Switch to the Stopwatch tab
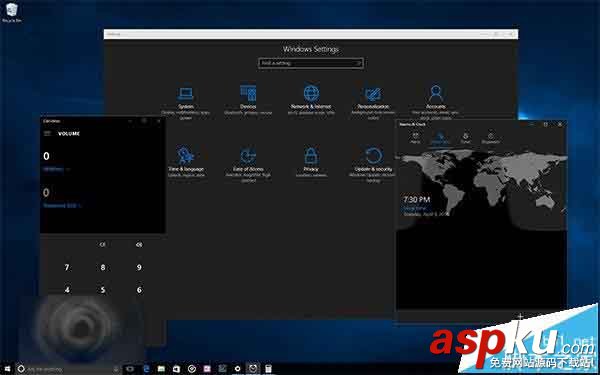Image resolution: width=600 pixels, height=375 pixels. (x=491, y=138)
